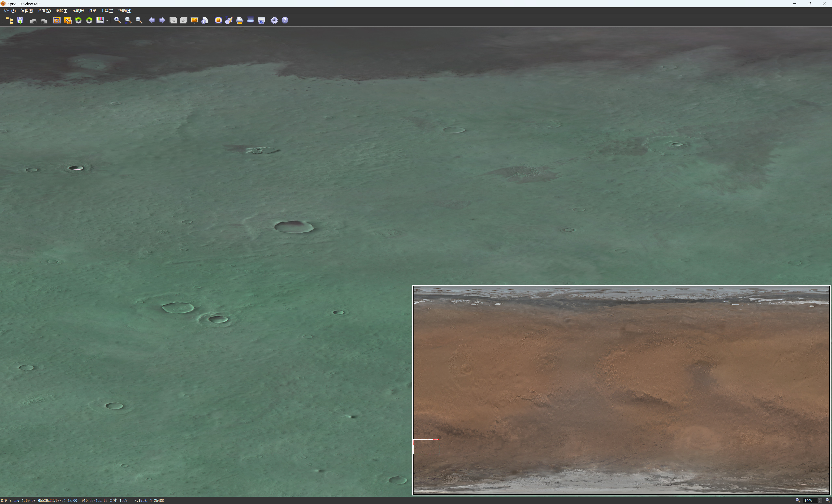Open the 文件(F) menu
The height and width of the screenshot is (504, 832).
tap(10, 11)
